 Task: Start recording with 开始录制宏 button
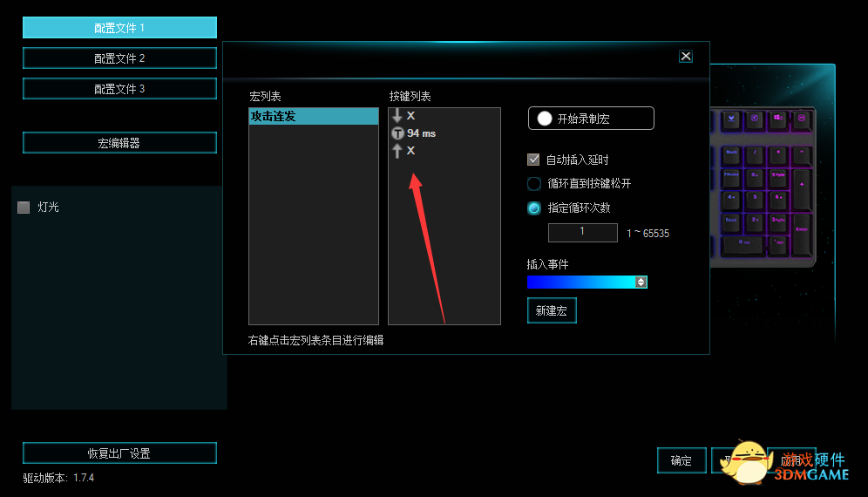591,119
